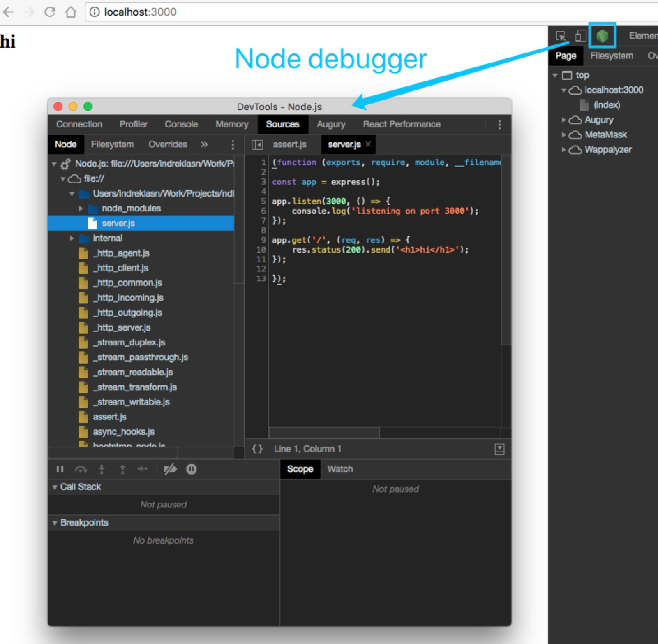
Task: Open navigator pane more options menu
Action: [x=233, y=145]
